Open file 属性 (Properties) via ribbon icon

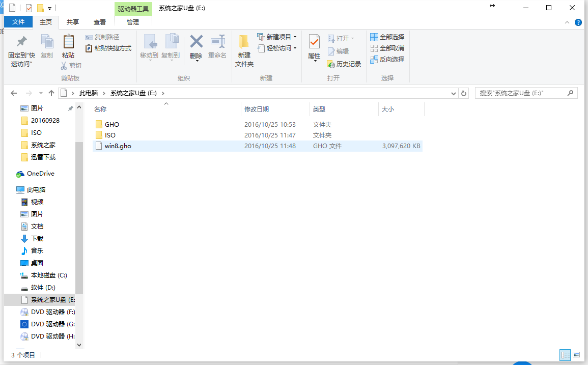click(314, 49)
